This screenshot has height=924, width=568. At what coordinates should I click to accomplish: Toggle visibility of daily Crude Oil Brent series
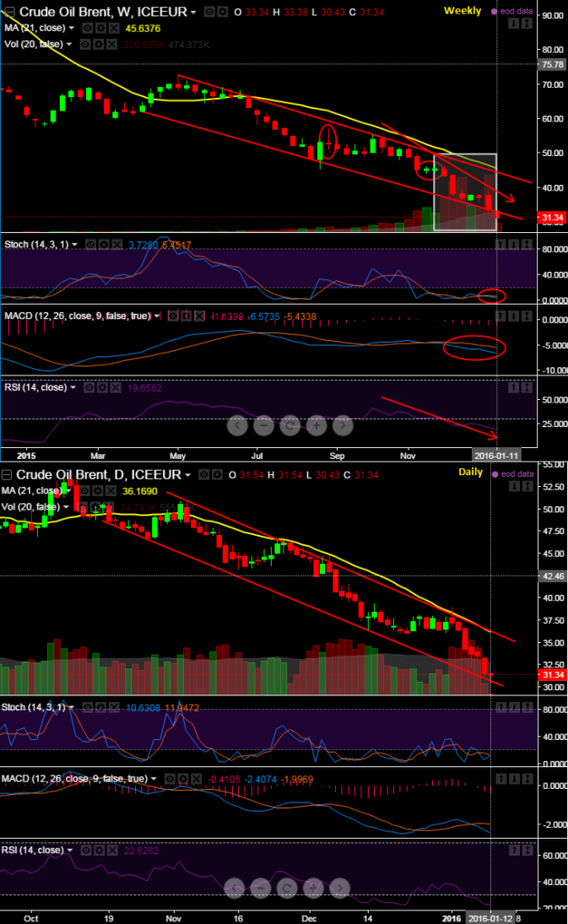click(204, 475)
